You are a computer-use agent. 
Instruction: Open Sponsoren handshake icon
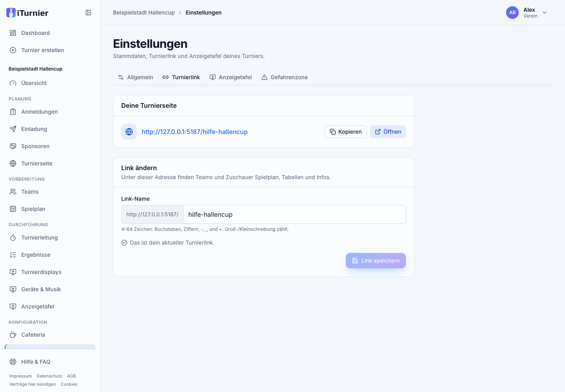(x=13, y=146)
